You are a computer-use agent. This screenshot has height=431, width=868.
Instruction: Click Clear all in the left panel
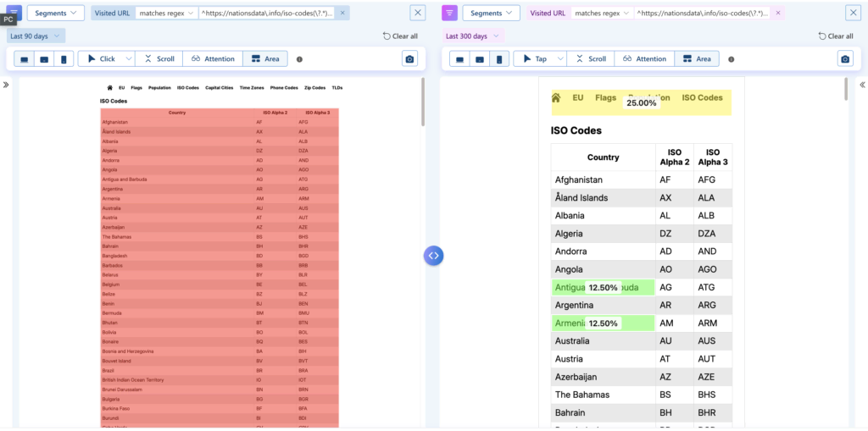[x=400, y=36]
